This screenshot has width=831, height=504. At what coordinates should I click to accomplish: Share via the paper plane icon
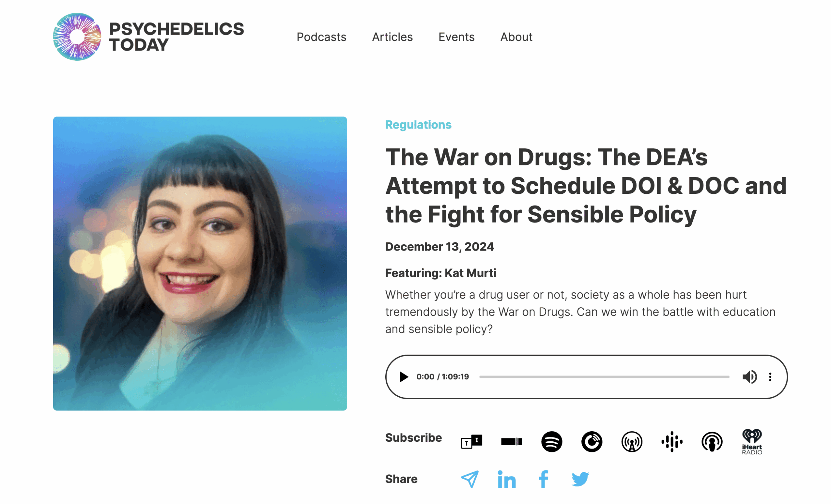tap(470, 479)
